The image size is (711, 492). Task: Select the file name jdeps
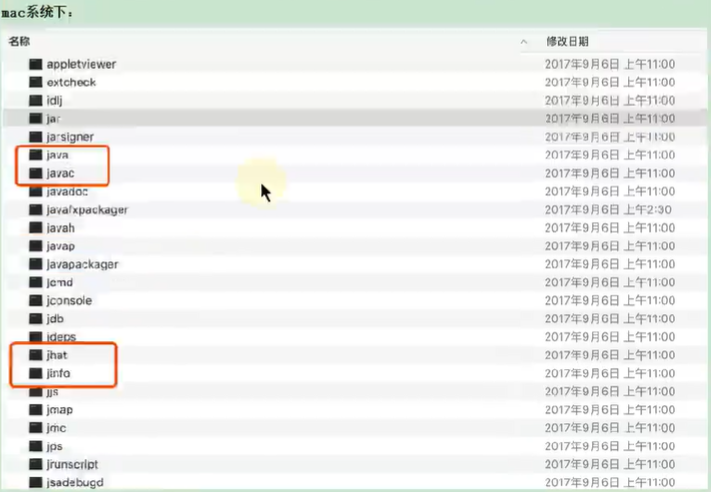(61, 336)
